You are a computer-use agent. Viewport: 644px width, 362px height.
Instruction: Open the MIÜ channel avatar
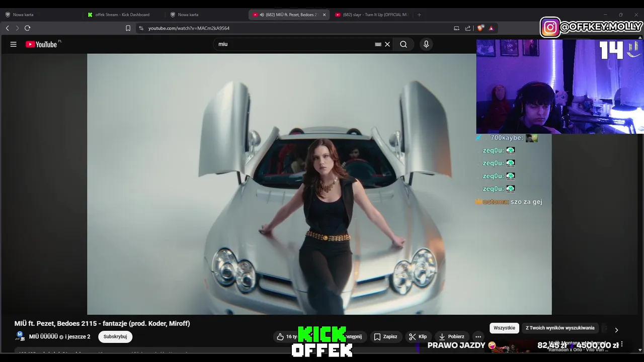[20, 336]
